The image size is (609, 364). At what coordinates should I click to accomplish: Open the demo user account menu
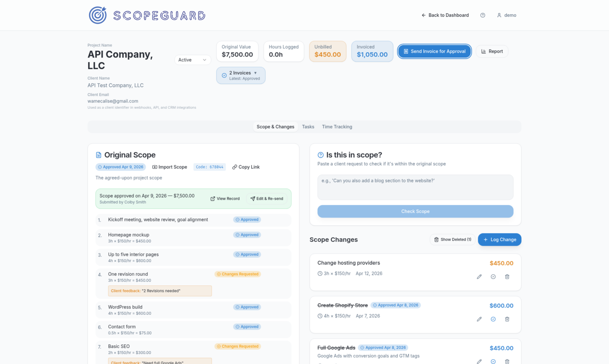[506, 15]
